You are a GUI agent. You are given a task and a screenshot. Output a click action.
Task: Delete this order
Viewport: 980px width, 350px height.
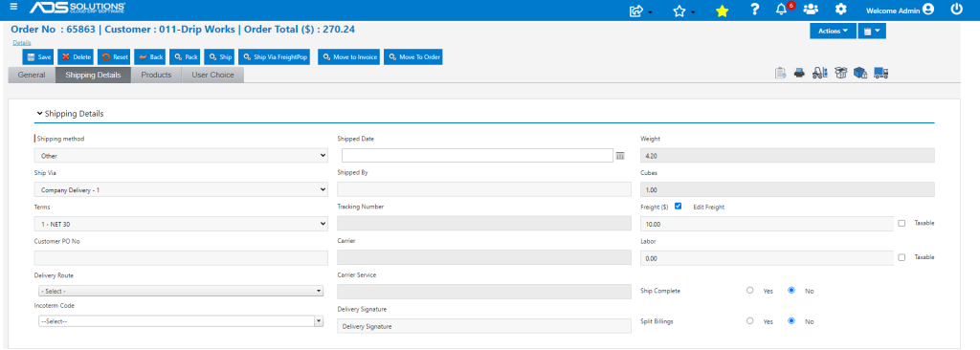[77, 56]
